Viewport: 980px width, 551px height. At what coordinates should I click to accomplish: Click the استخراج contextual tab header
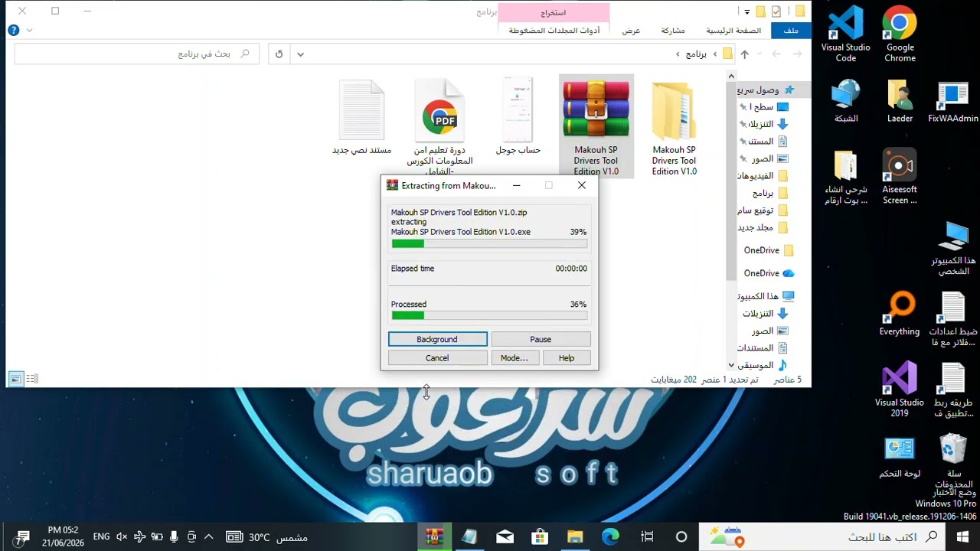(554, 12)
